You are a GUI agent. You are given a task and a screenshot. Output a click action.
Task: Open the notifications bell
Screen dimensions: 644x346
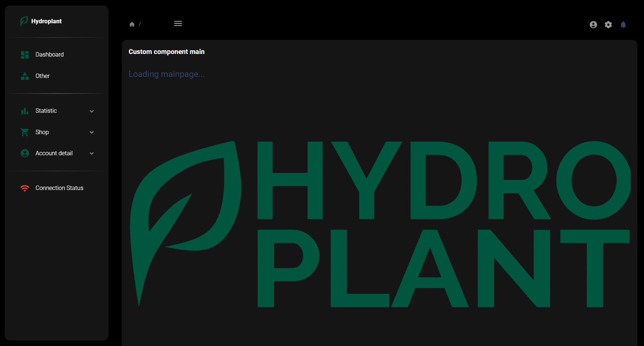tap(623, 24)
